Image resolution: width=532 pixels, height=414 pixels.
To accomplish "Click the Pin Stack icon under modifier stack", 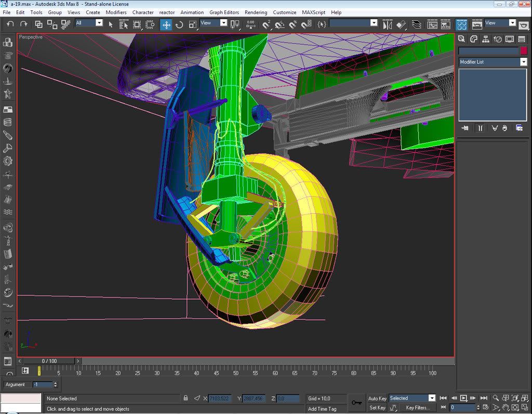I will [x=465, y=128].
